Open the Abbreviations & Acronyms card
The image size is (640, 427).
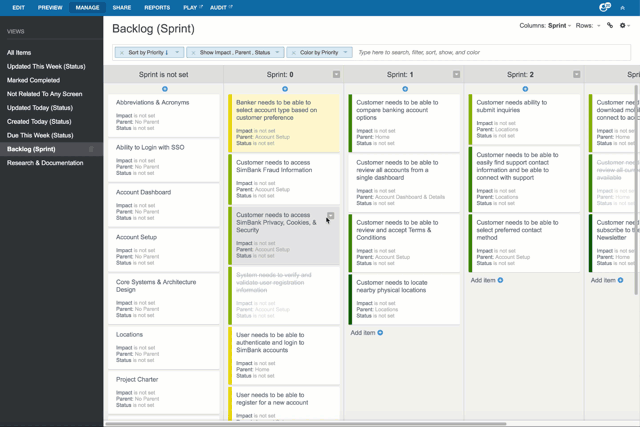164,115
